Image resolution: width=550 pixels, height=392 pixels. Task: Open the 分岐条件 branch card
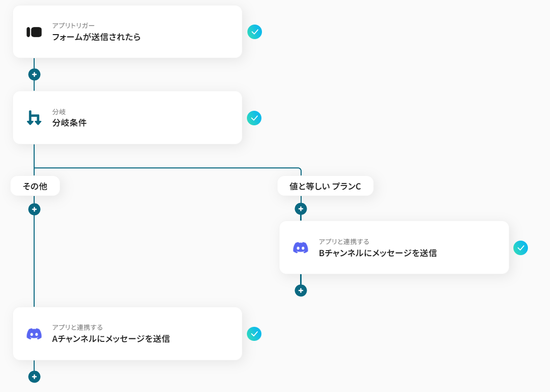127,118
